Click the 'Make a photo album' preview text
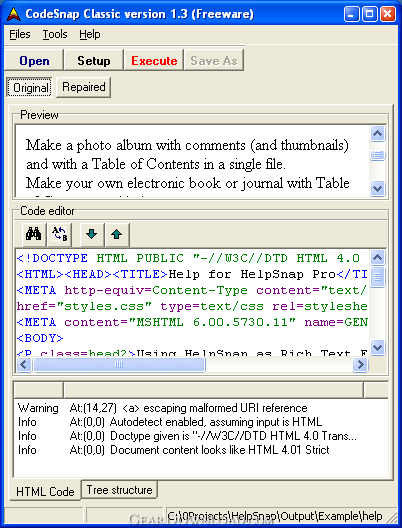 (x=187, y=145)
